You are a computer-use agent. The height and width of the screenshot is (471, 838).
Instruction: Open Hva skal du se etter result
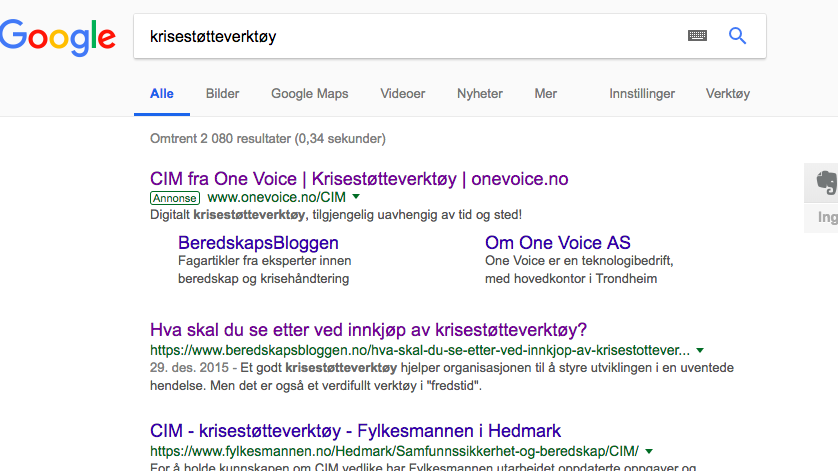[x=368, y=330]
